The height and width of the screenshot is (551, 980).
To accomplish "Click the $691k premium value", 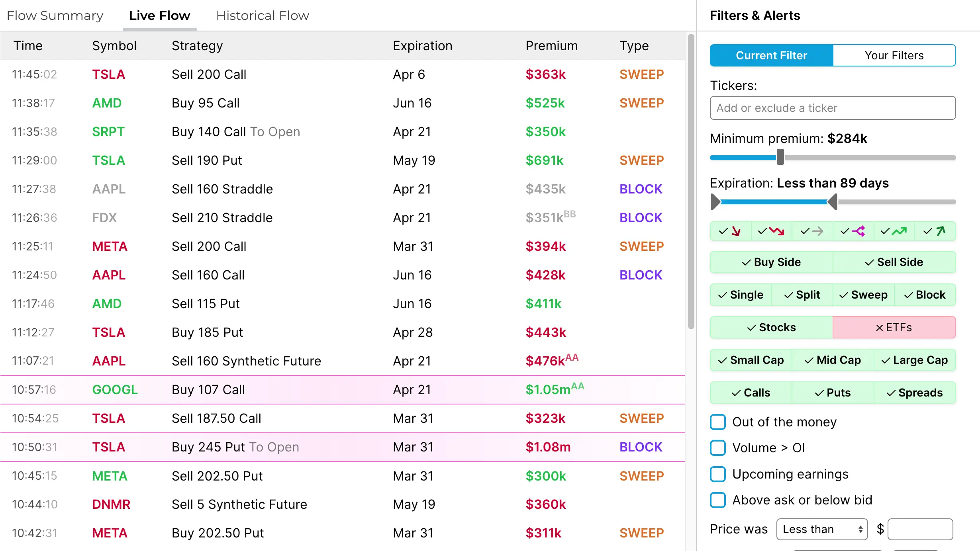I will 545,160.
